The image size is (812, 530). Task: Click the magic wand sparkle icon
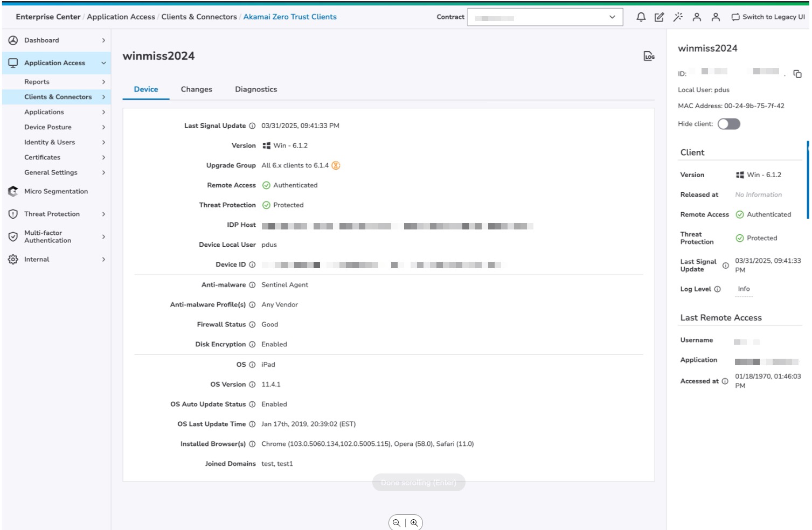click(678, 17)
